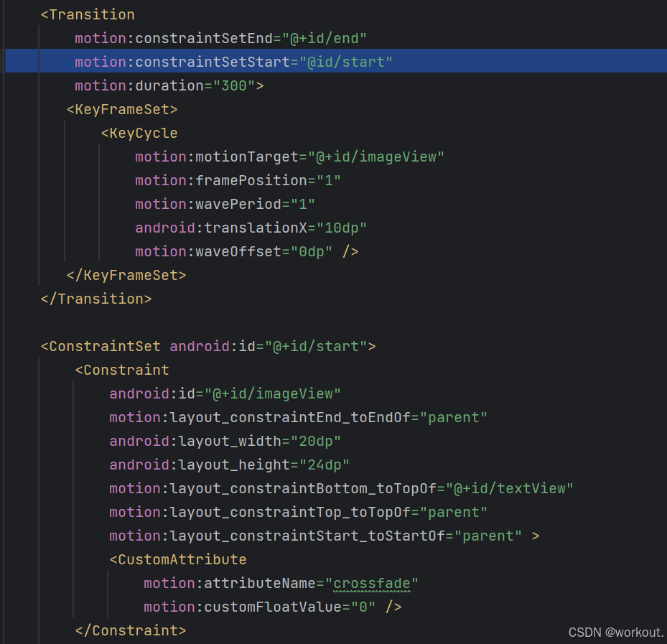Select the KeyFrameSet opening tag

[121, 109]
